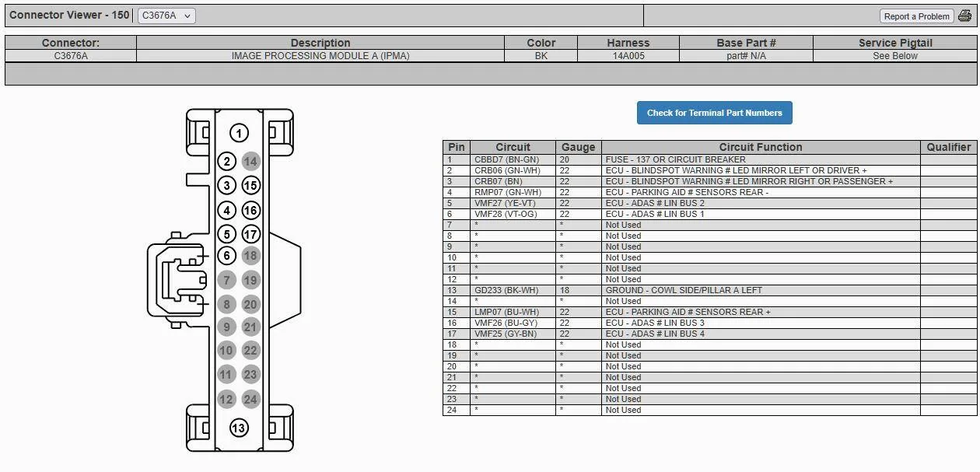Click pin 17 terminal in diagram

pyautogui.click(x=250, y=233)
